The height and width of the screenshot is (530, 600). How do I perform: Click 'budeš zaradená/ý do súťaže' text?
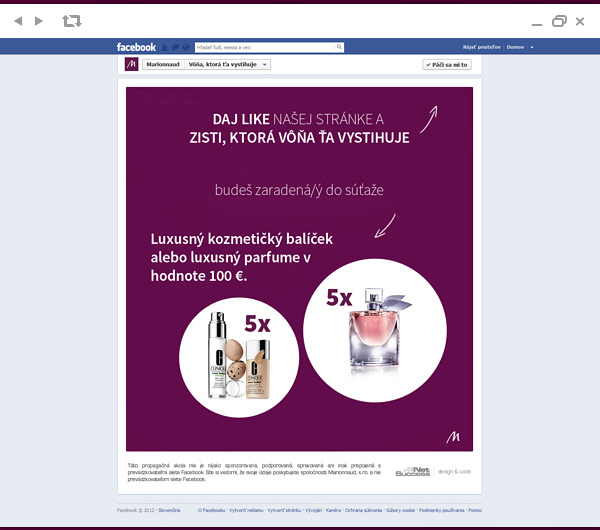pyautogui.click(x=299, y=190)
